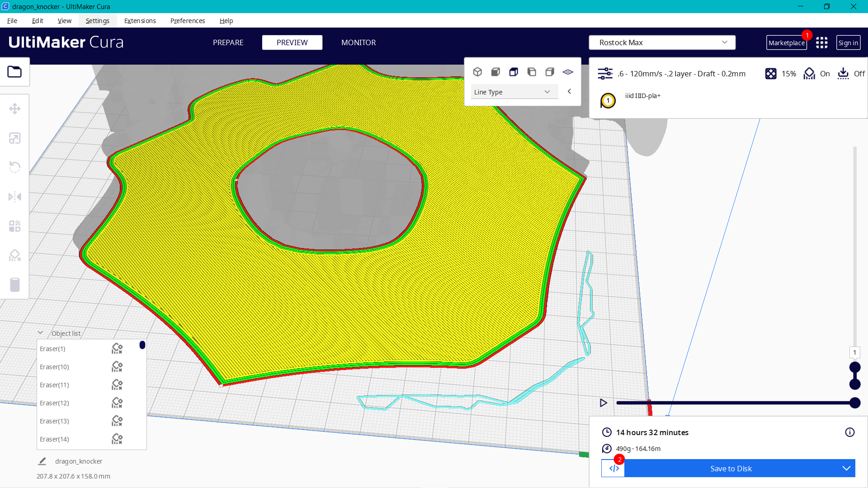Open Per Model Settings tool
This screenshot has height=488, width=868.
click(15, 226)
